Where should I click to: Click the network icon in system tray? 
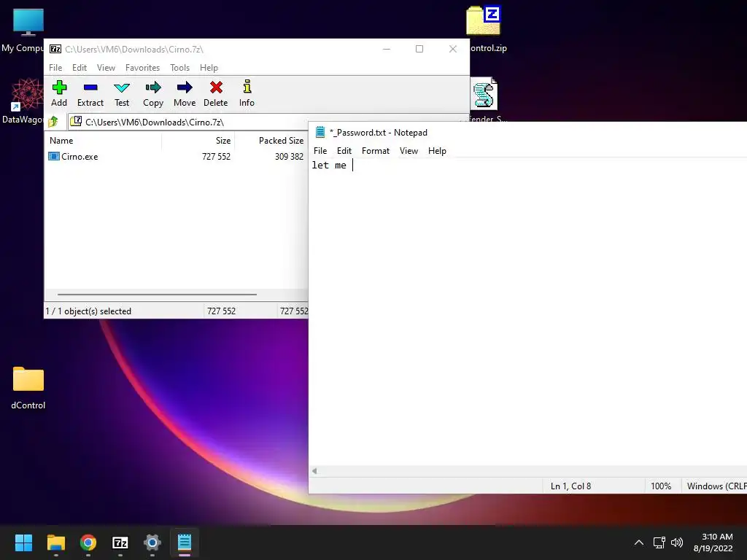pos(659,542)
